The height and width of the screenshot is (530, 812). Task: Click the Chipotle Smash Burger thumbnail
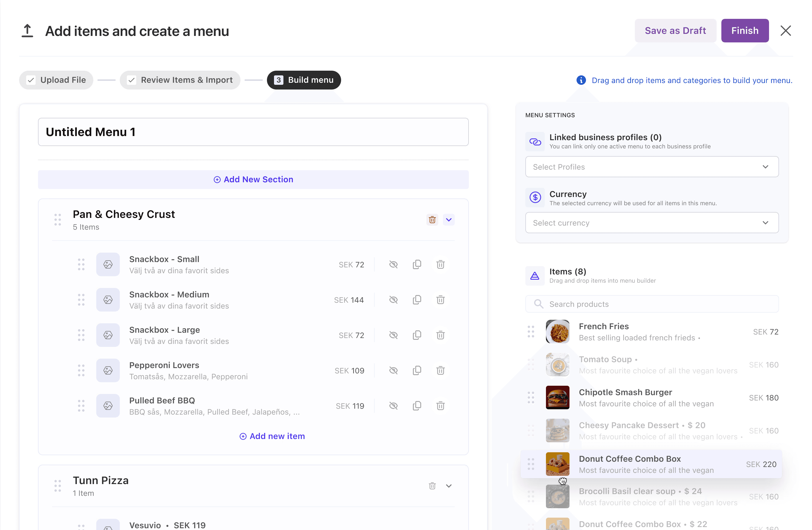(x=557, y=397)
